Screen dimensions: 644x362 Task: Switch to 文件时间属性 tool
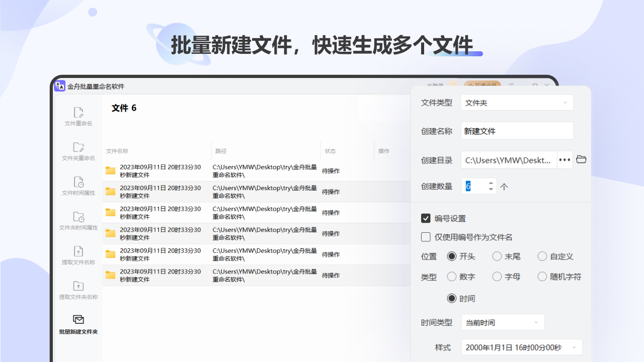tap(78, 185)
